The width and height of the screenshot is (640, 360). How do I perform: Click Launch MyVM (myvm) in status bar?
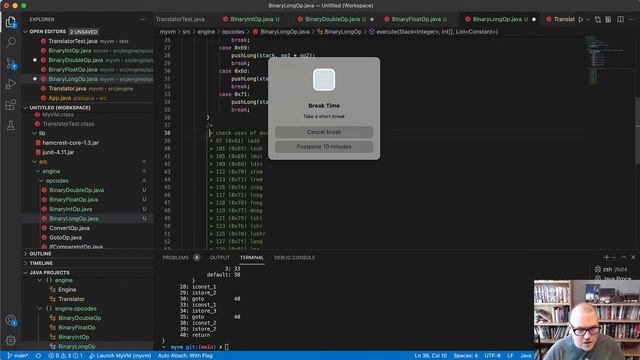pyautogui.click(x=120, y=356)
